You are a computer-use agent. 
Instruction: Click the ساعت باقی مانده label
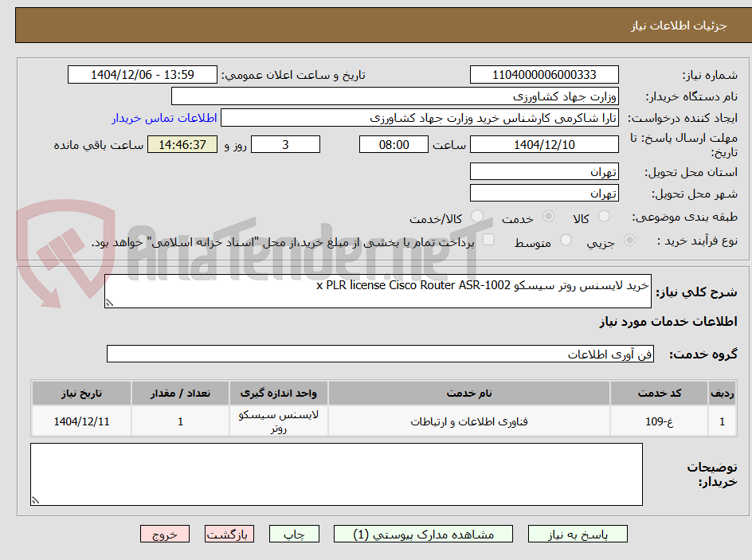click(98, 145)
